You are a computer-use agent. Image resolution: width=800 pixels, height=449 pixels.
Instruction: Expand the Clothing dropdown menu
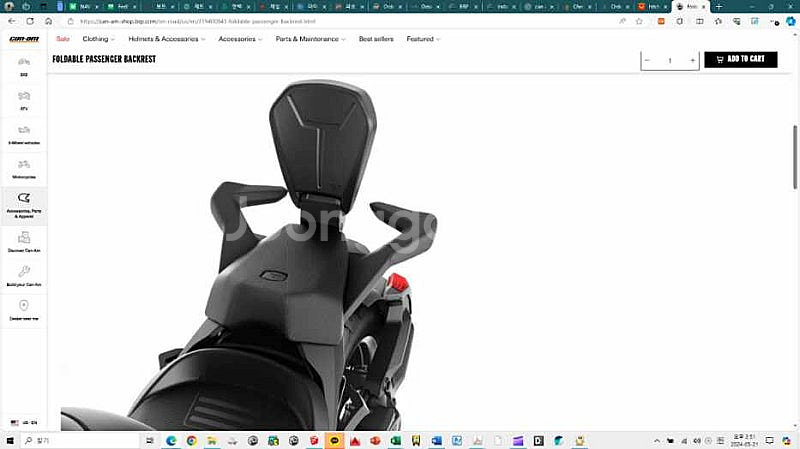tap(98, 39)
